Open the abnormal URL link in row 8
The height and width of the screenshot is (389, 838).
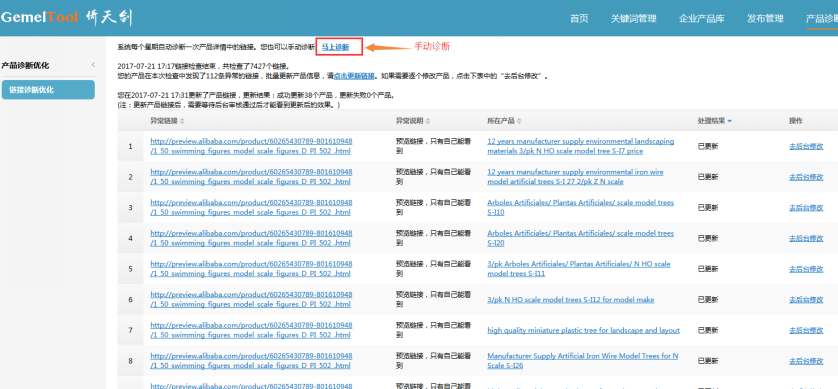251,361
